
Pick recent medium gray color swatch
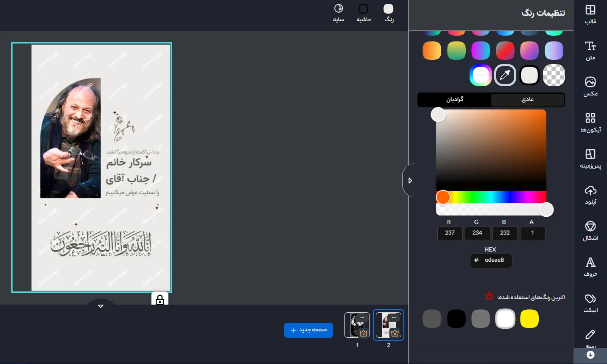(x=481, y=319)
